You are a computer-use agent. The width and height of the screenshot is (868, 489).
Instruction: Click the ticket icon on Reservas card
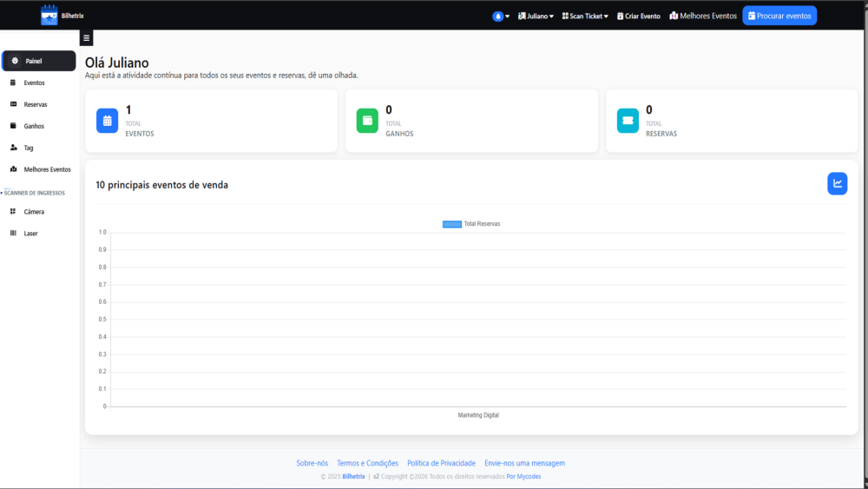628,121
